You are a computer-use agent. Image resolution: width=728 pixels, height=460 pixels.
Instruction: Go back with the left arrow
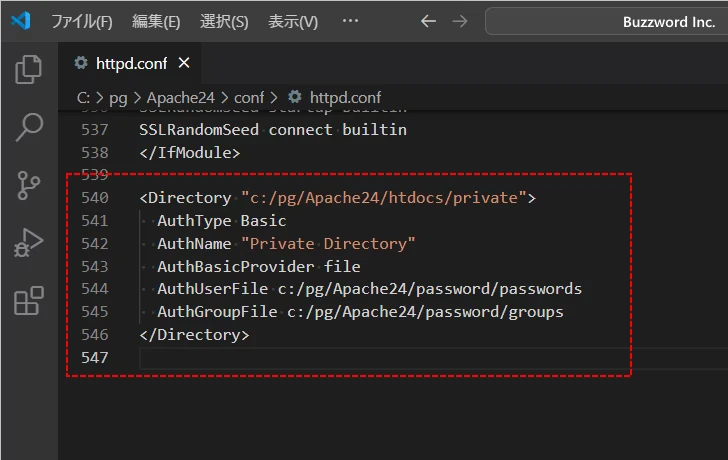(x=428, y=21)
